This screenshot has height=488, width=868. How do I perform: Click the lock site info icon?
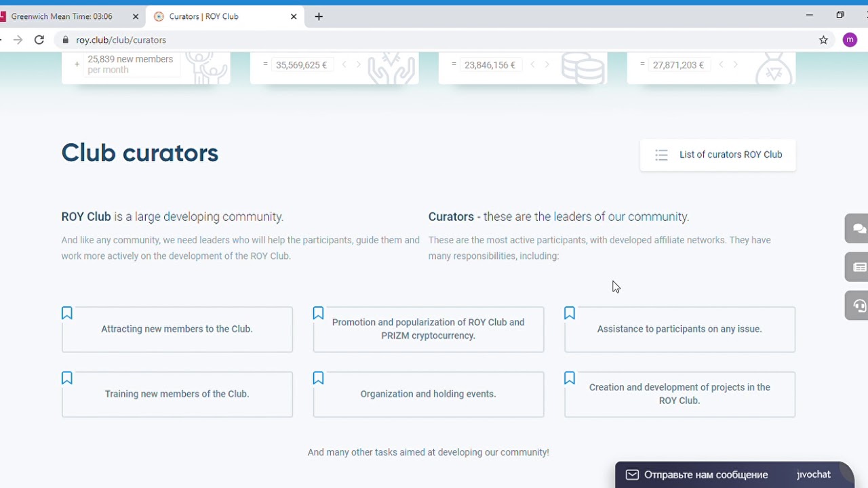pyautogui.click(x=66, y=40)
